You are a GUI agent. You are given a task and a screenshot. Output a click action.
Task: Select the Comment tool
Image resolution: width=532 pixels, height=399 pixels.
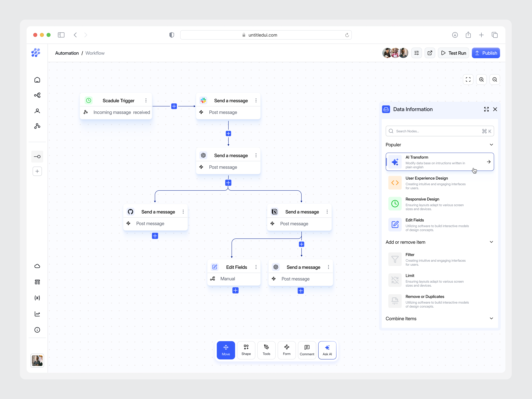click(307, 350)
